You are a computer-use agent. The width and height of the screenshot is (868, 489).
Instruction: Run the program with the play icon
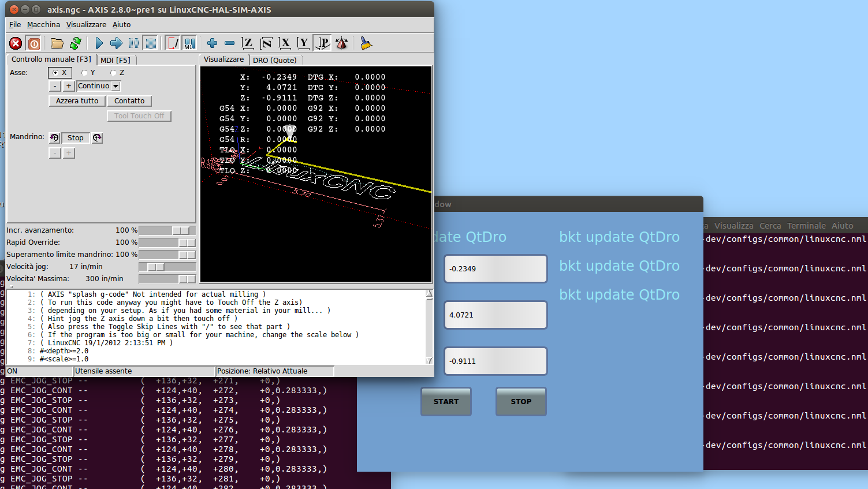coord(99,43)
